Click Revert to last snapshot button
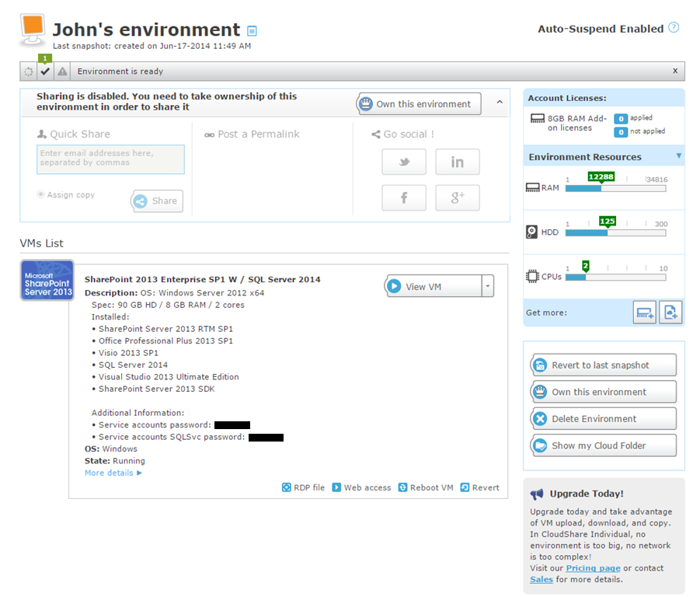Image resolution: width=700 pixels, height=597 pixels. [x=603, y=365]
